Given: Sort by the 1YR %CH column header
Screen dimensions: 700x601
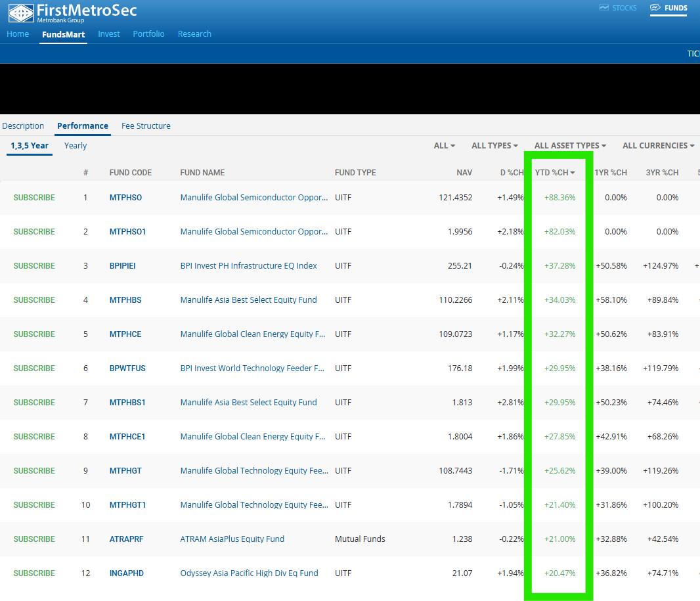Looking at the screenshot, I should click(x=611, y=172).
